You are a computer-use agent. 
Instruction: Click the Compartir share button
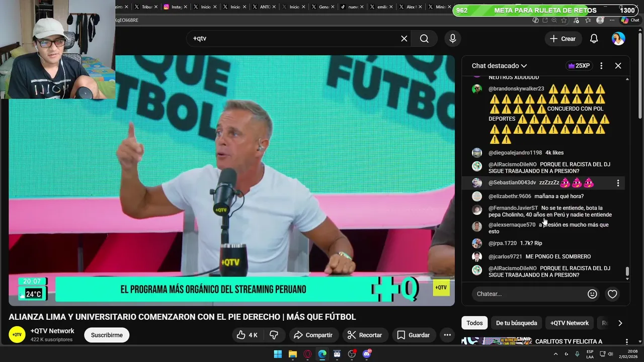pos(313,335)
